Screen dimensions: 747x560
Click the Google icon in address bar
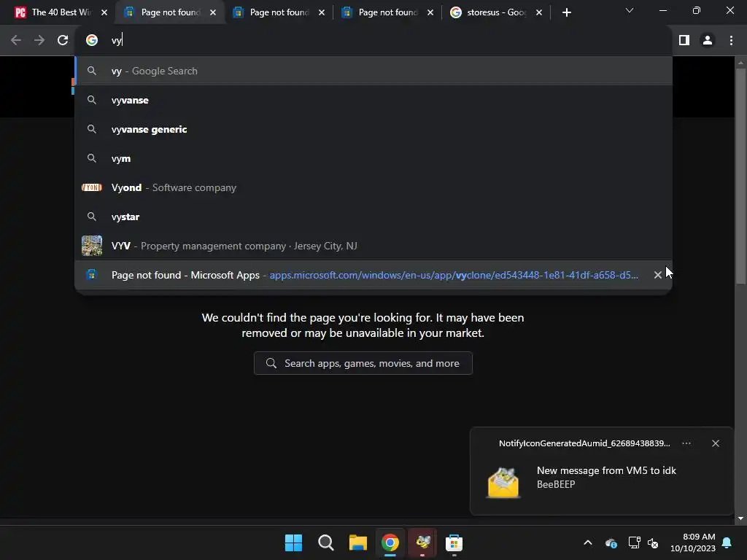pyautogui.click(x=91, y=41)
